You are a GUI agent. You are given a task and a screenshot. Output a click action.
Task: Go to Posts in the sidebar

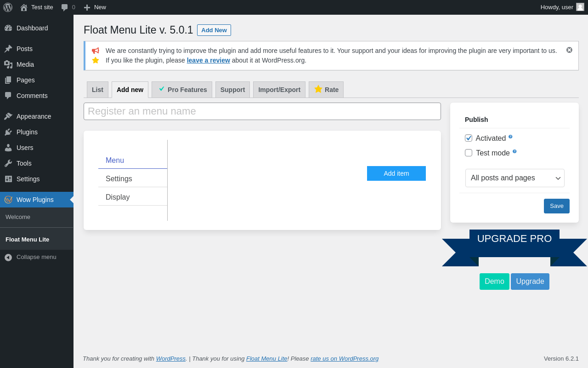pyautogui.click(x=37, y=49)
